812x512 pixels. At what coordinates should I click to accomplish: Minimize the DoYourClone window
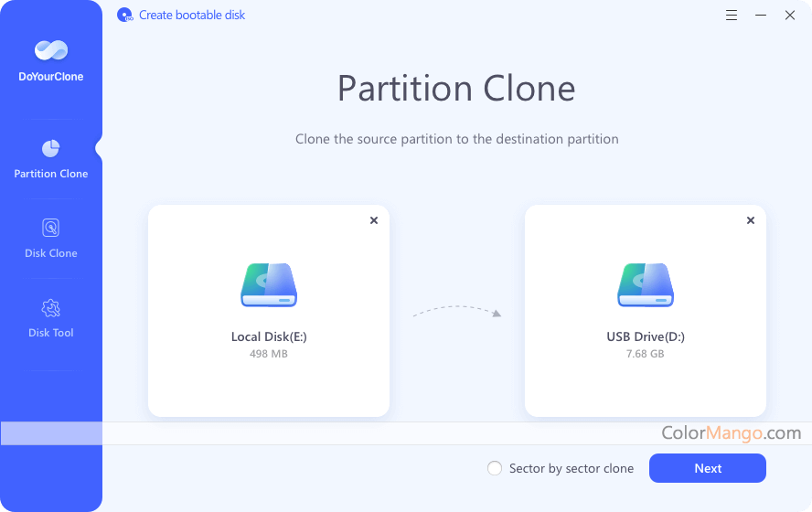(x=761, y=16)
